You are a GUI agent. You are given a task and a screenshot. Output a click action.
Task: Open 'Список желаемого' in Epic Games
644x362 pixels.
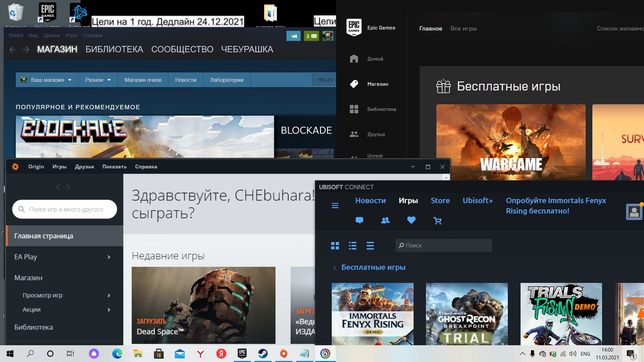click(620, 28)
